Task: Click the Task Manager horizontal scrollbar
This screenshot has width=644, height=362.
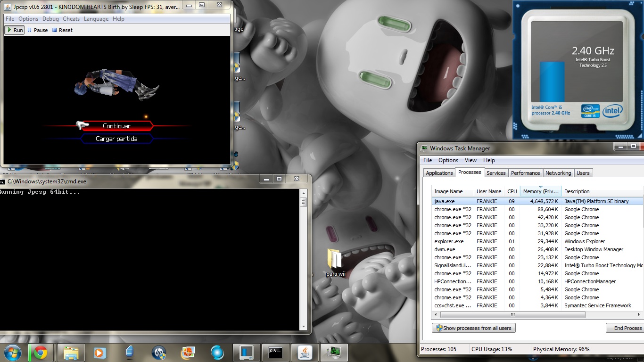Action: point(512,314)
